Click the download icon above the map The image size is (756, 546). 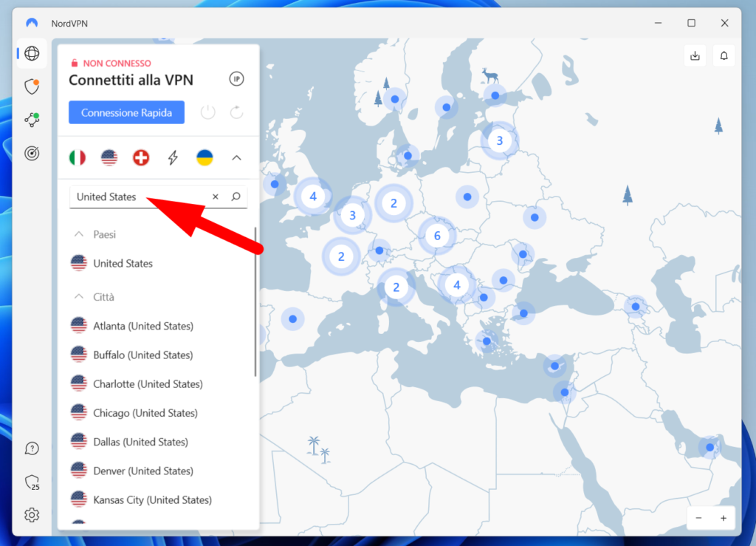pyautogui.click(x=695, y=56)
